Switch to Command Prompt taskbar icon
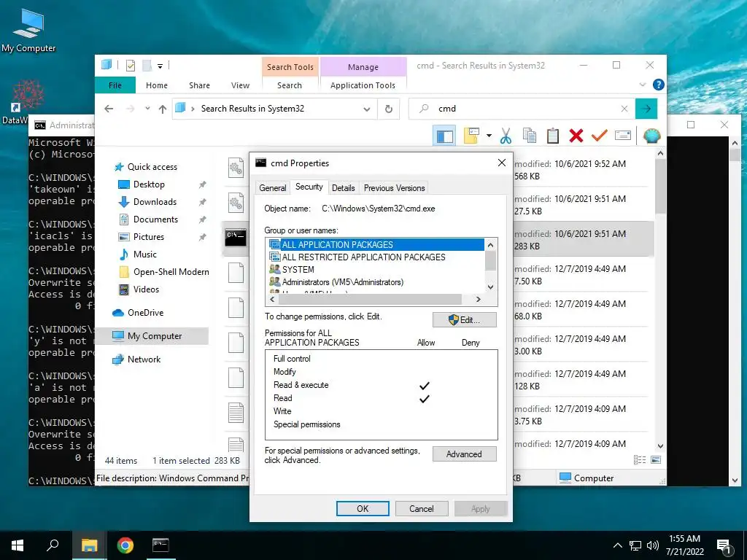Image resolution: width=747 pixels, height=560 pixels. tap(160, 545)
